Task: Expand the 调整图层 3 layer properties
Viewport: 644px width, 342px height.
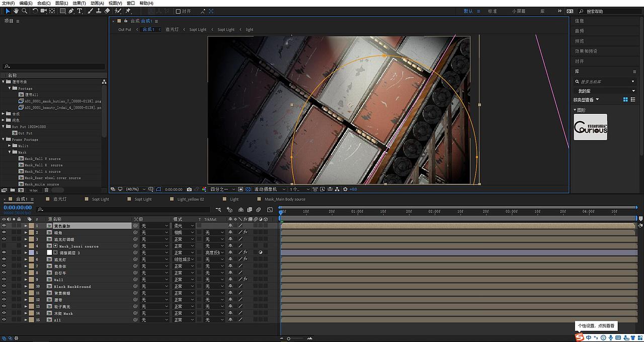Action: (26, 253)
